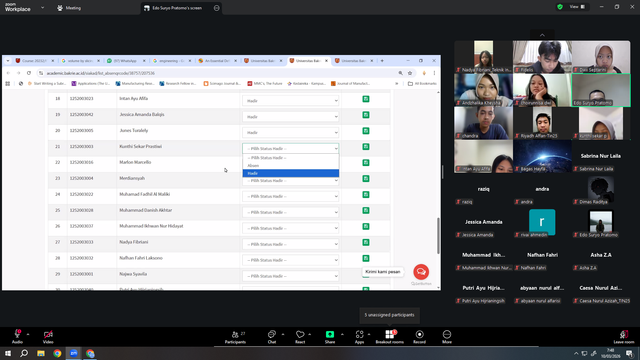
Task: Open a new browser tab with plus
Action: (x=382, y=61)
